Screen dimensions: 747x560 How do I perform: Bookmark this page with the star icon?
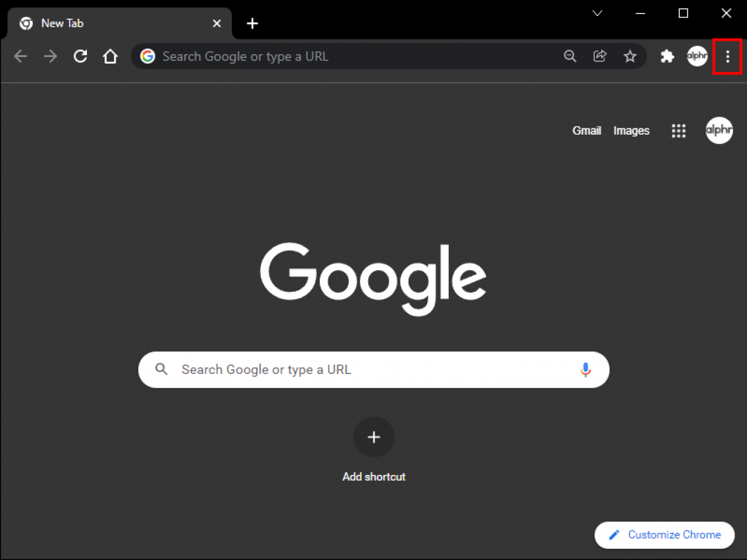click(630, 56)
